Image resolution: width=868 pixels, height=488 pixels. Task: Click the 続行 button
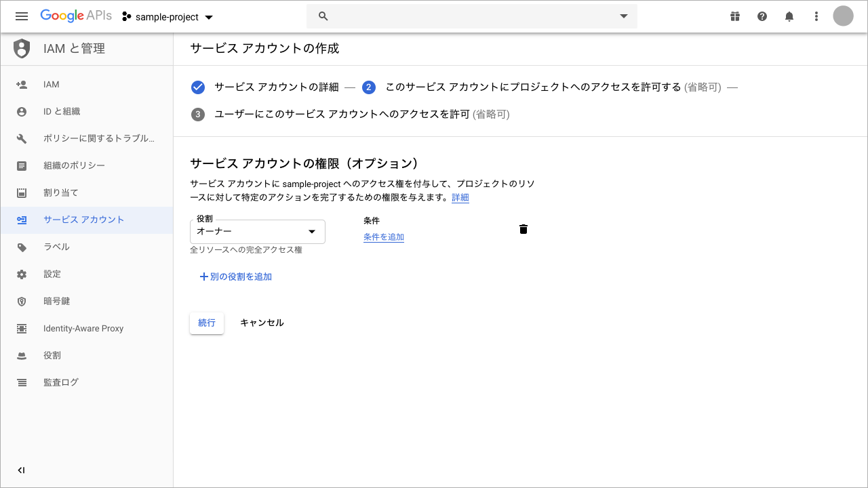(x=206, y=323)
